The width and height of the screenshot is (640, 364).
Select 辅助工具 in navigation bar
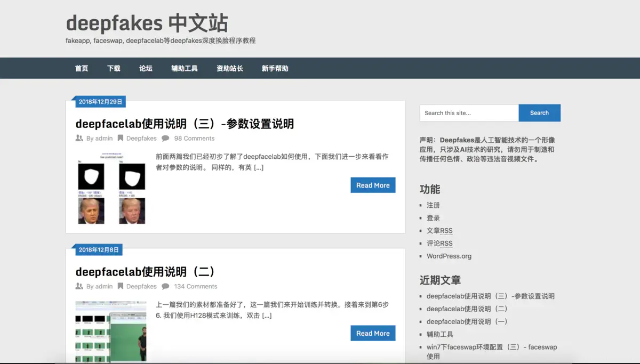coord(185,68)
